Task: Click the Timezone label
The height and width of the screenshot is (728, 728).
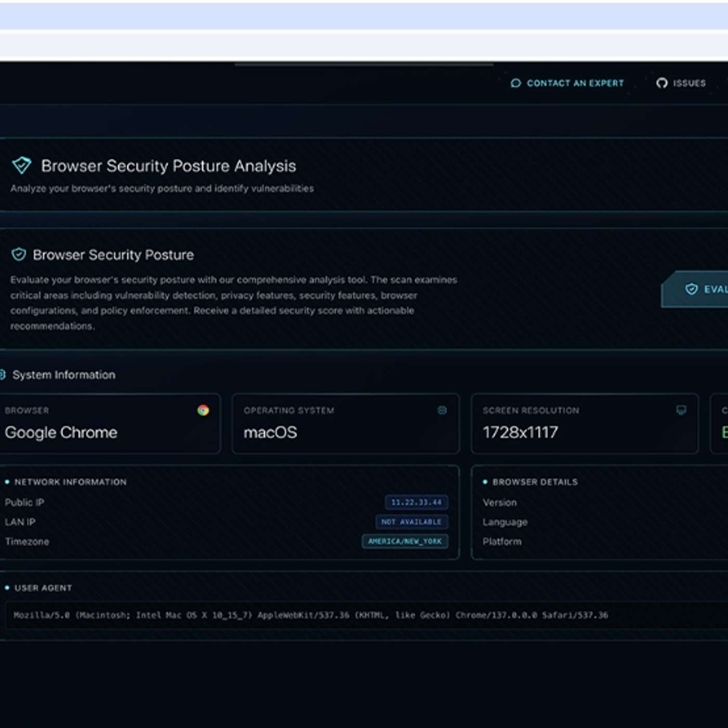Action: [x=27, y=541]
